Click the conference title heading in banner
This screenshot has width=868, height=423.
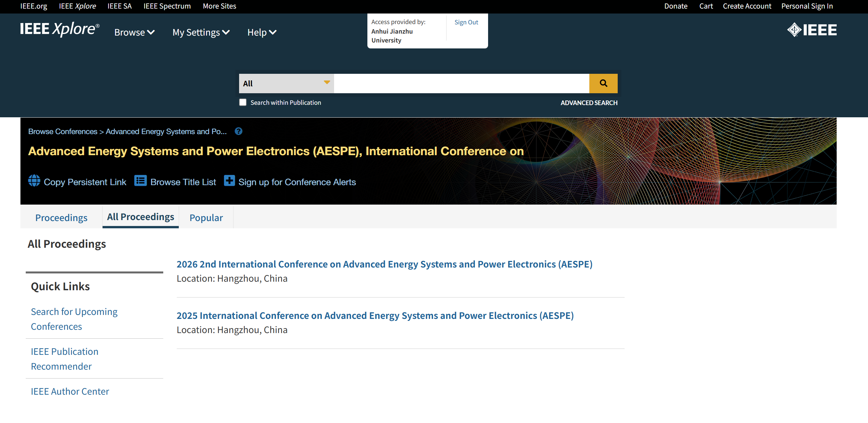(x=276, y=151)
